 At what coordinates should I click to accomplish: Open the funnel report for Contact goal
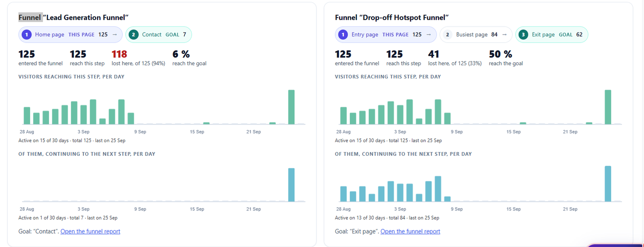[x=90, y=231]
